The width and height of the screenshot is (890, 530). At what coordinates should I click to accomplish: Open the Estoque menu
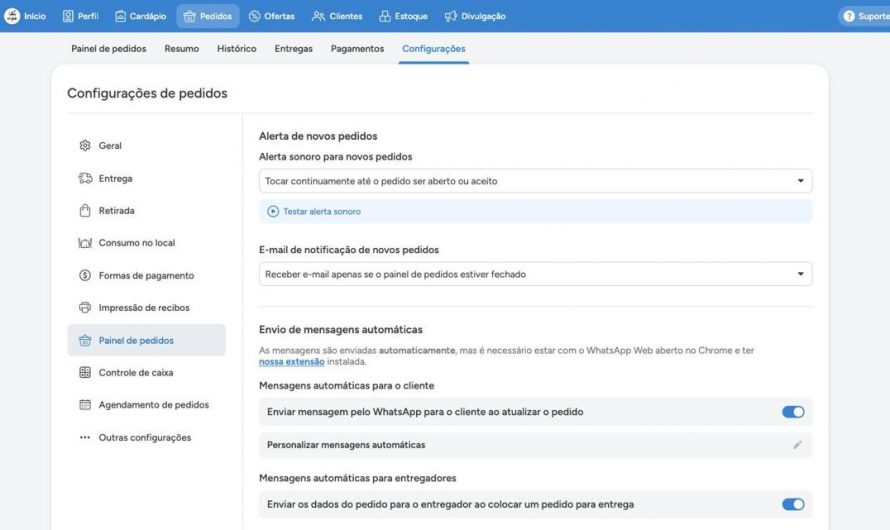(404, 16)
